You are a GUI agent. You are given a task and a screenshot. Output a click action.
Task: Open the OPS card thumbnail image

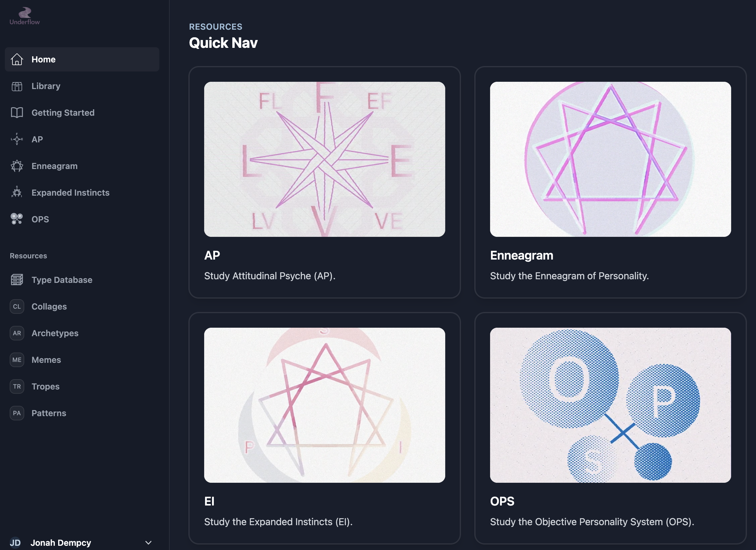(x=610, y=405)
